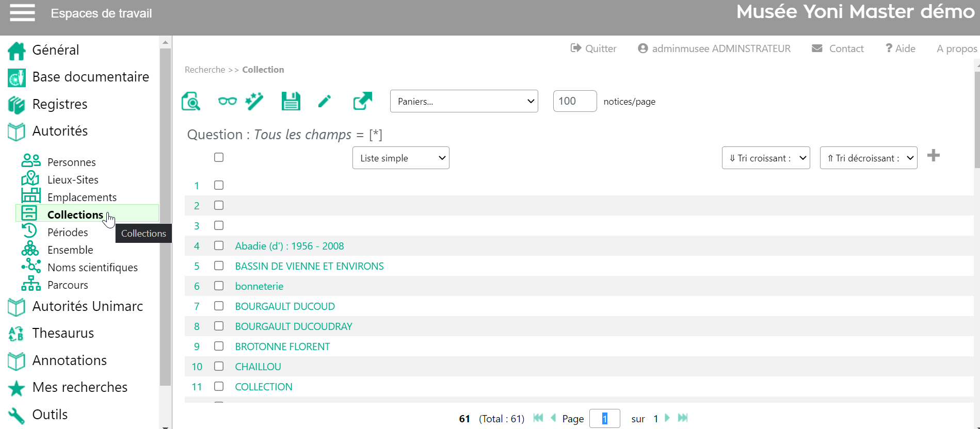The image size is (980, 429).
Task: Click the plus icon beside sort options
Action: pyautogui.click(x=933, y=156)
